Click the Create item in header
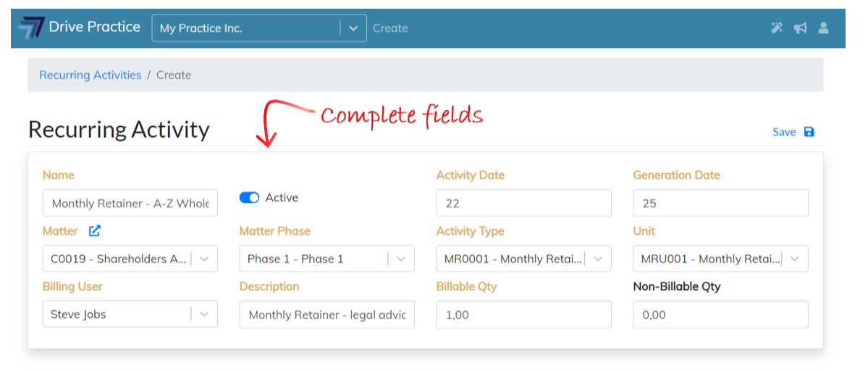Screen dimensions: 868x371 (x=390, y=28)
